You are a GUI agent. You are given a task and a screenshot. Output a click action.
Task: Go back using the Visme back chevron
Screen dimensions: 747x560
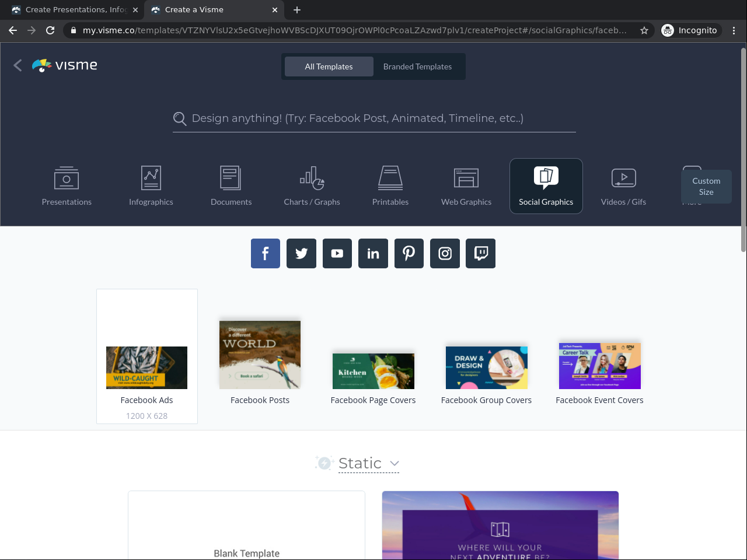coord(18,65)
